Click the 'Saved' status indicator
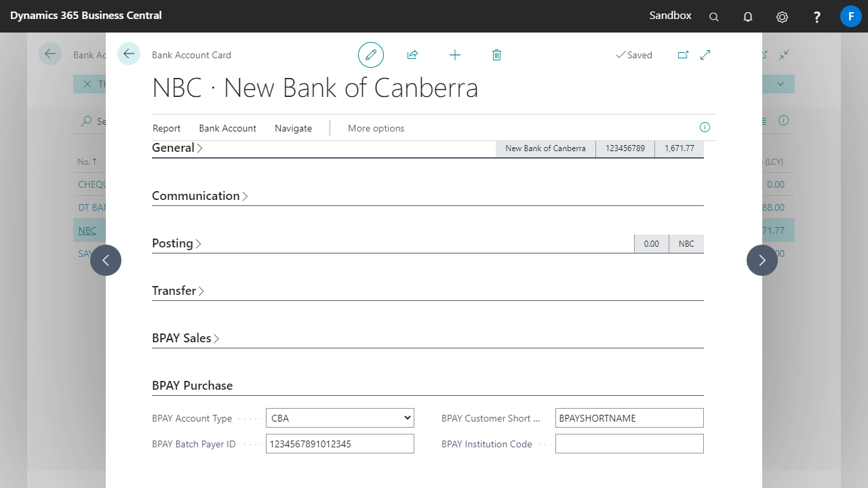 point(634,55)
